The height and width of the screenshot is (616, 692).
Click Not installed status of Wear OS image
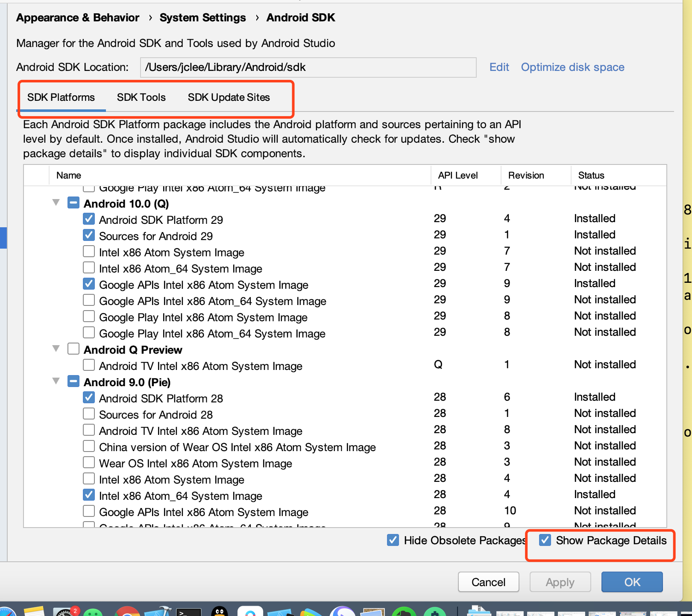coord(605,462)
